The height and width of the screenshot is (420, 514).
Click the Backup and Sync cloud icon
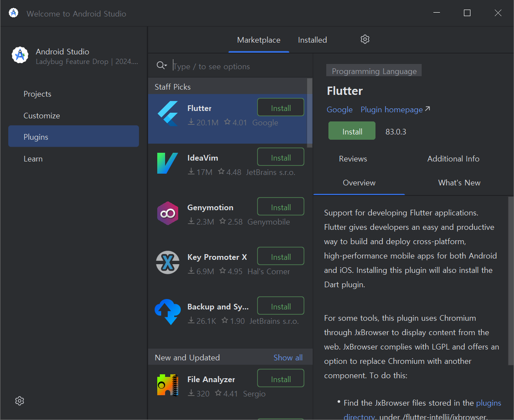pos(168,312)
